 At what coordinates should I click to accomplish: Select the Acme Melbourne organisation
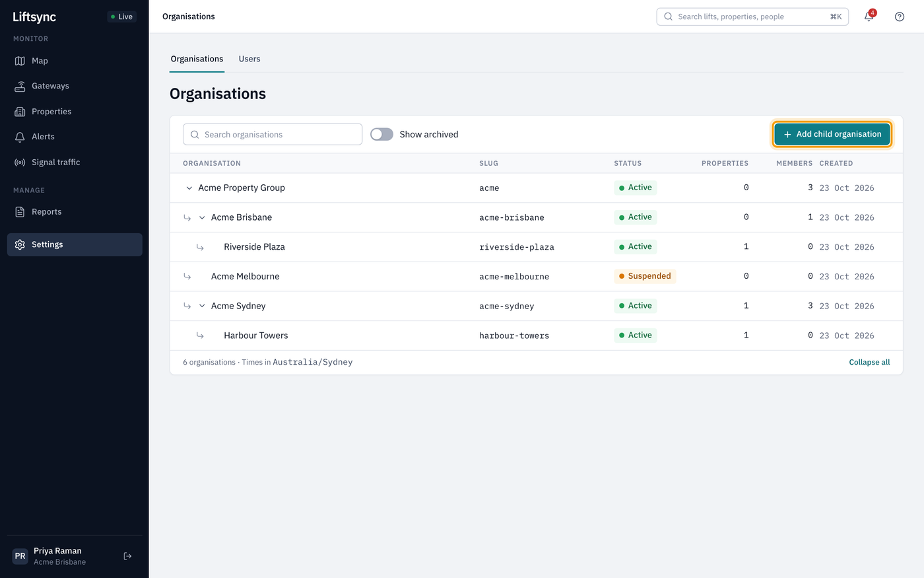246,277
